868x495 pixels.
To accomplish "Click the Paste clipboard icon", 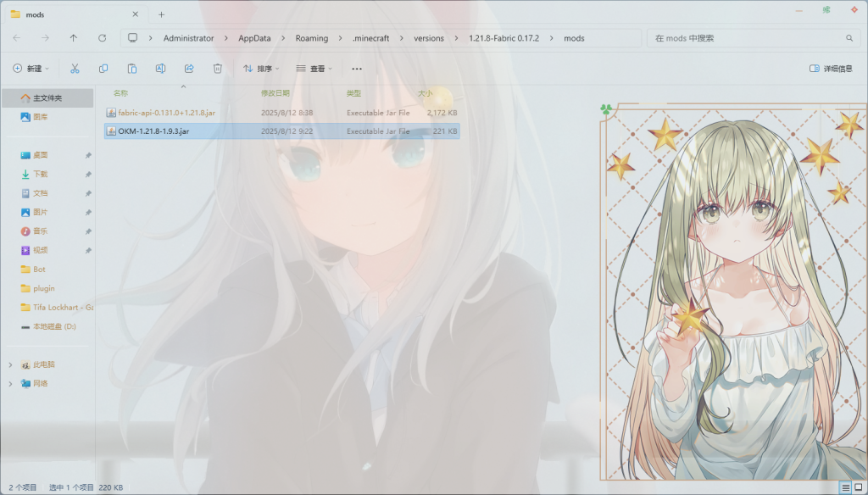I will (x=132, y=69).
